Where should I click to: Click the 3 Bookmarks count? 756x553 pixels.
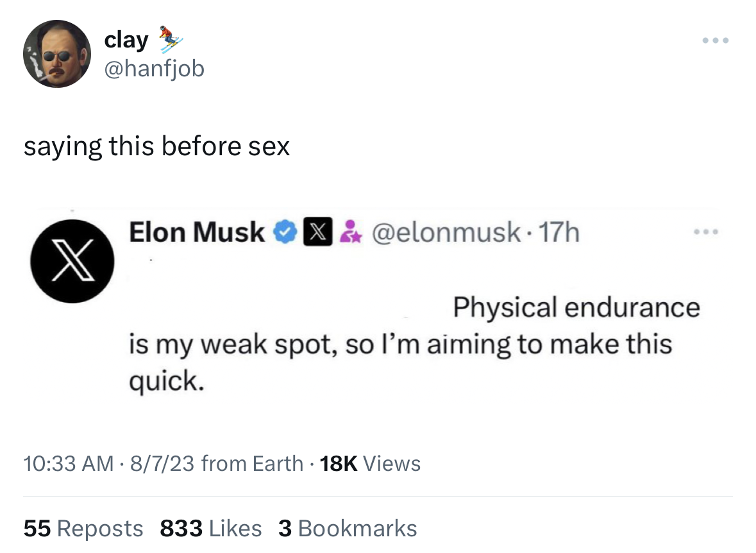(x=348, y=529)
